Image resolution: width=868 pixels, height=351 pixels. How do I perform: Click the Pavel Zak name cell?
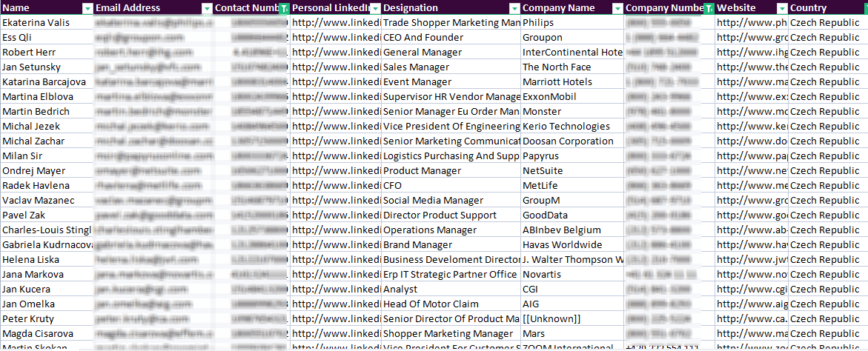[47, 215]
